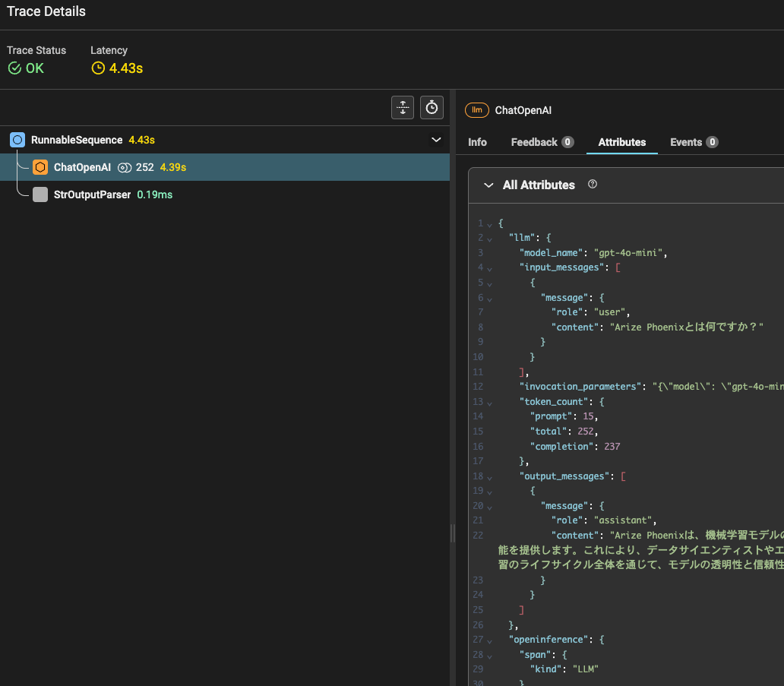Collapse the All Attributes section
Screen dimensions: 784x686
tap(488, 185)
